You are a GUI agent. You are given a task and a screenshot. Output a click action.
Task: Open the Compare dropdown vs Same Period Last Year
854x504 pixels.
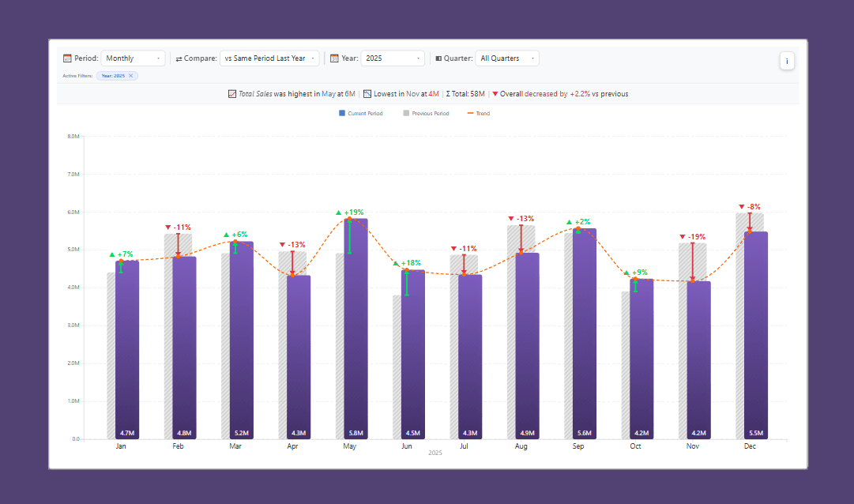click(269, 58)
